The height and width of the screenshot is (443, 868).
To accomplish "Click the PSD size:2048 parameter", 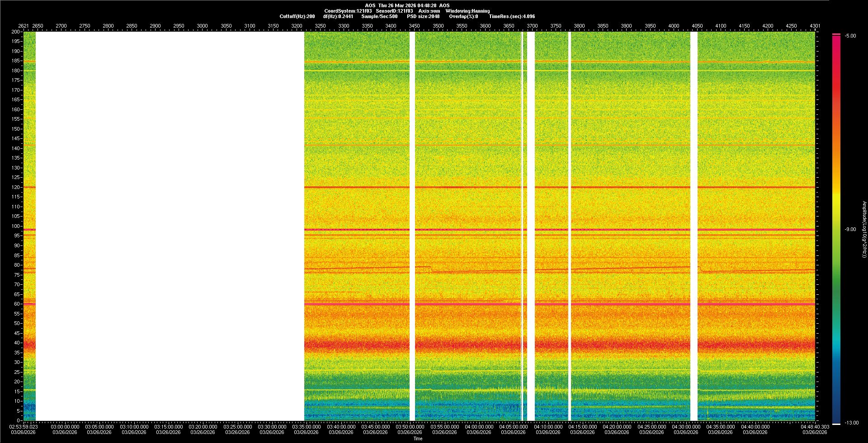I will (x=423, y=16).
